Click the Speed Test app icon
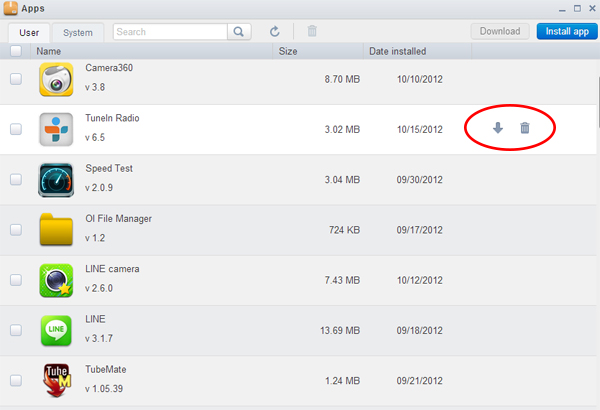The image size is (600, 410). (56, 180)
